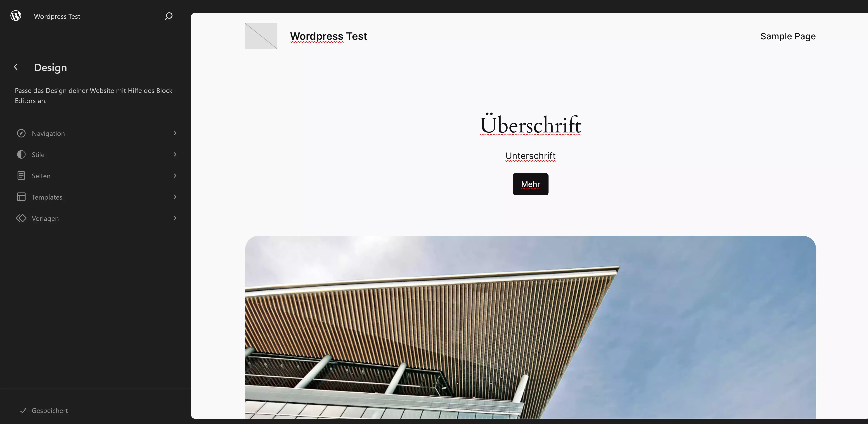This screenshot has height=424, width=868.
Task: Select the Sample Page menu item
Action: click(x=788, y=36)
